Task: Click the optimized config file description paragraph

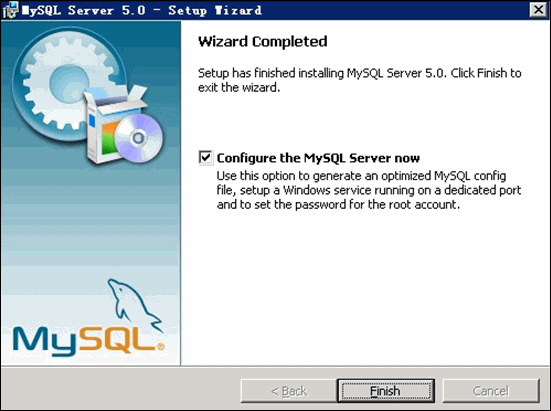Action: (x=369, y=190)
